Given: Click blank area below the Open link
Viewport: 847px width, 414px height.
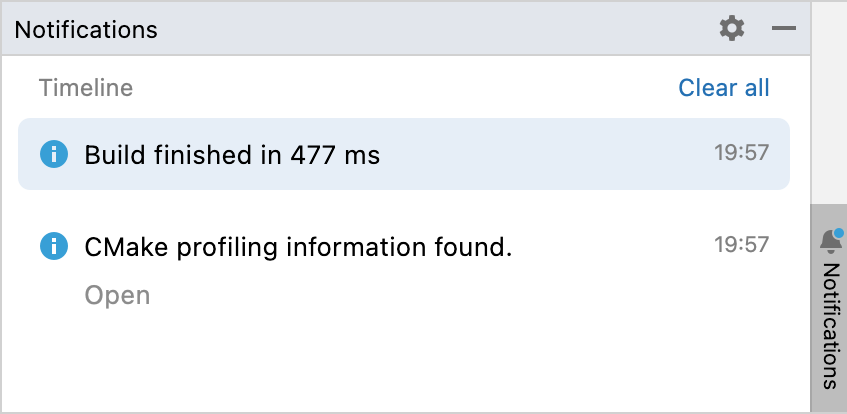Looking at the screenshot, I should 300,360.
